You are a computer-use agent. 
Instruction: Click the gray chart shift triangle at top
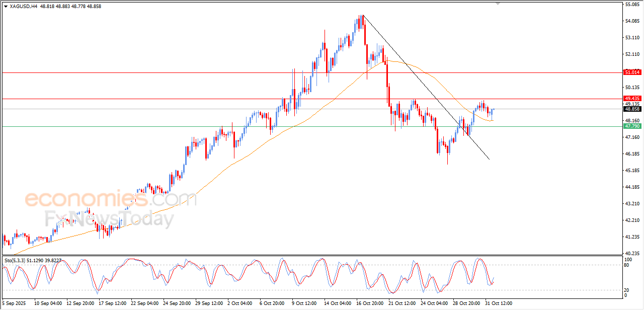tap(498, 4)
